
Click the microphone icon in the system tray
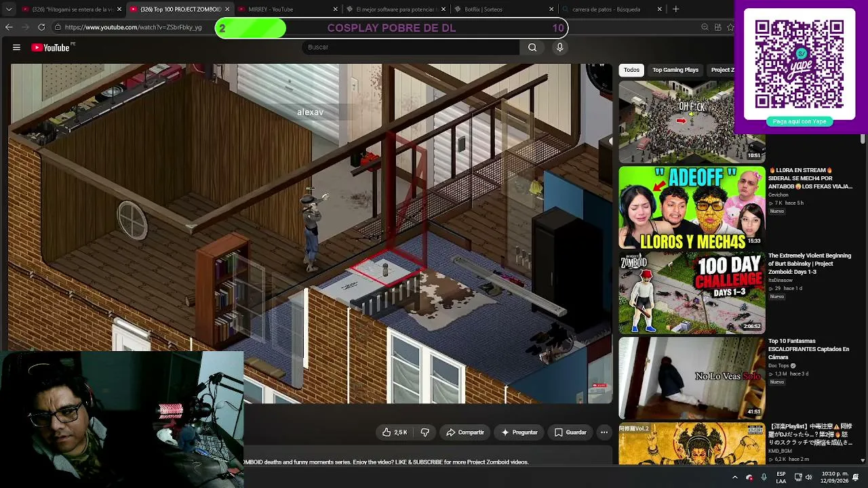tap(764, 477)
